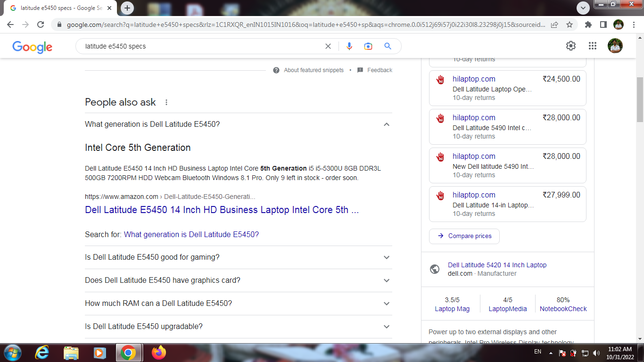Open Windows Explorer from taskbar
The image size is (644, 362).
point(71,353)
